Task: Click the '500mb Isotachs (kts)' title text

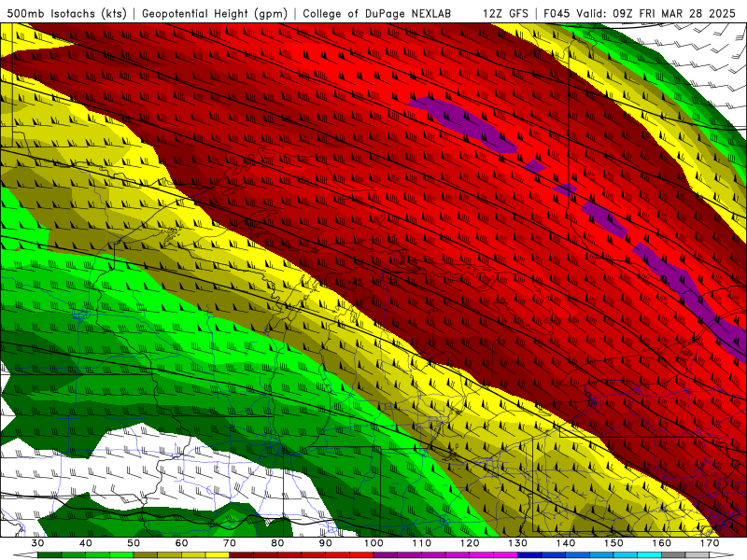Action: 66,13
